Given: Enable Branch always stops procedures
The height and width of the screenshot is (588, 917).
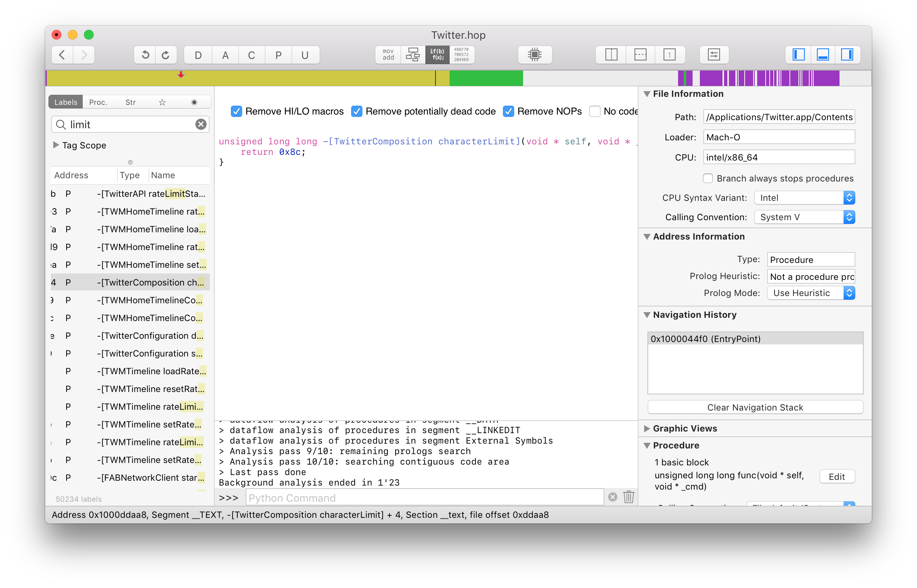Looking at the screenshot, I should (708, 178).
